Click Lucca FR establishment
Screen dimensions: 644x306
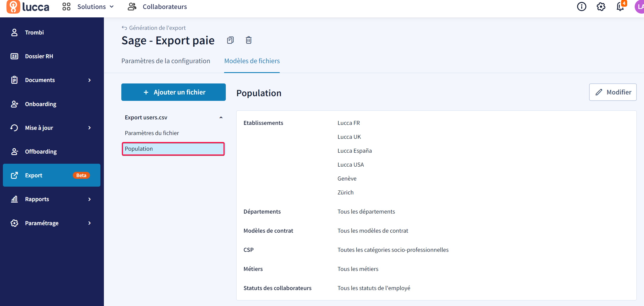point(349,123)
